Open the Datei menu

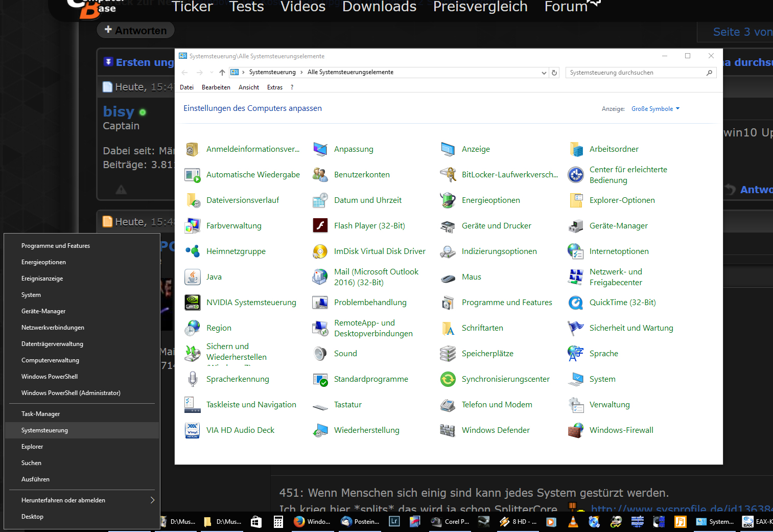[186, 87]
